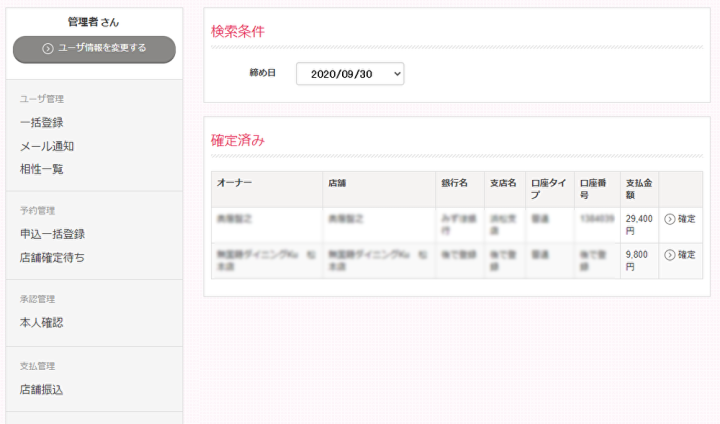Click the 支払金額 column header

[638, 189]
